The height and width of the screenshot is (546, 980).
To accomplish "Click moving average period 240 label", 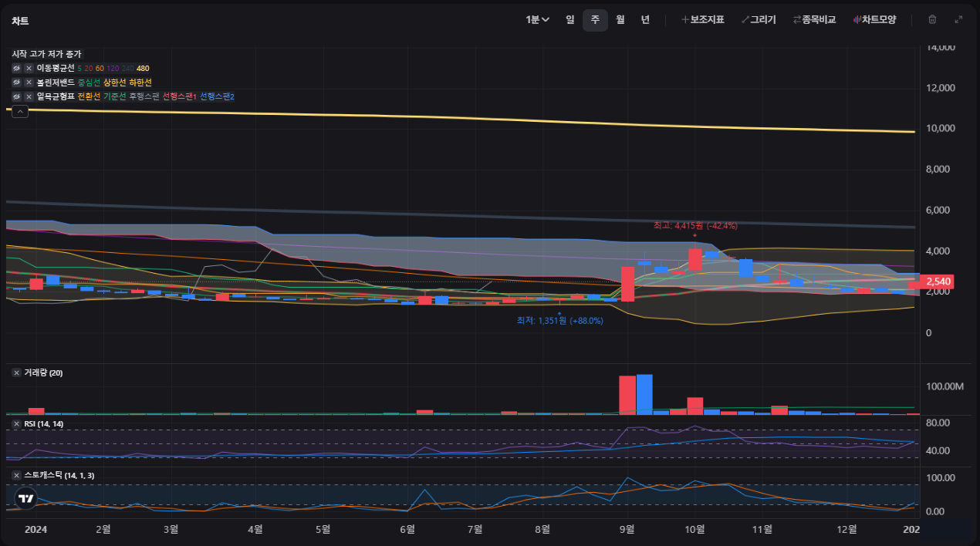I will click(x=127, y=69).
